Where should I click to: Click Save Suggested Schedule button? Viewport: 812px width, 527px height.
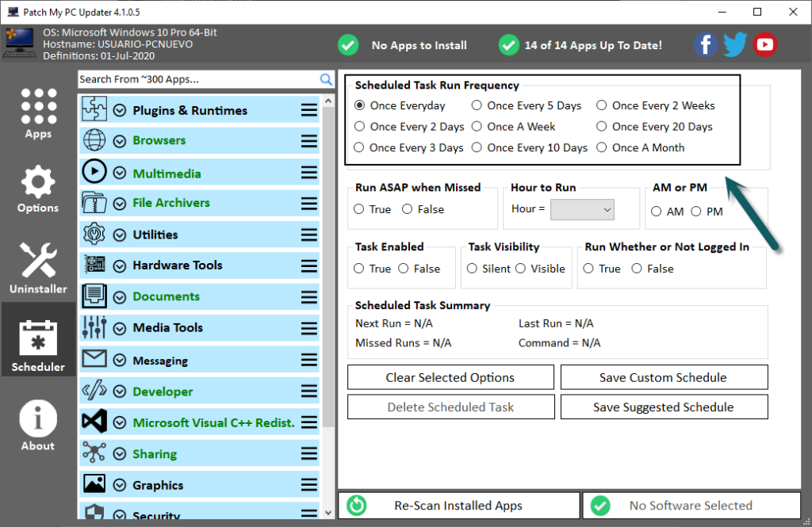(x=664, y=407)
